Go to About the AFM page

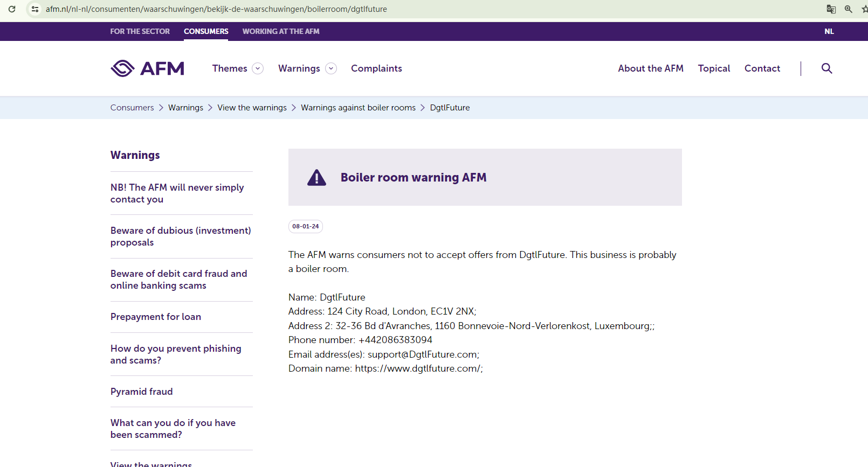[650, 68]
